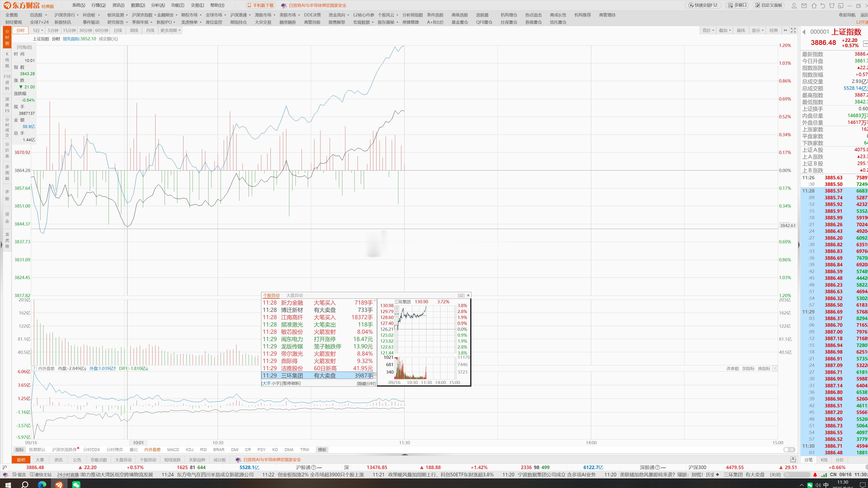Click the double-arrow more tools icon above chart

tap(785, 30)
